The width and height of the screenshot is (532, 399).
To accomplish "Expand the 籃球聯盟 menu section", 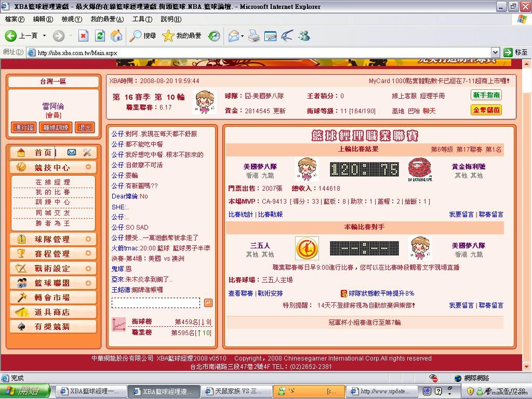I will click(88, 283).
